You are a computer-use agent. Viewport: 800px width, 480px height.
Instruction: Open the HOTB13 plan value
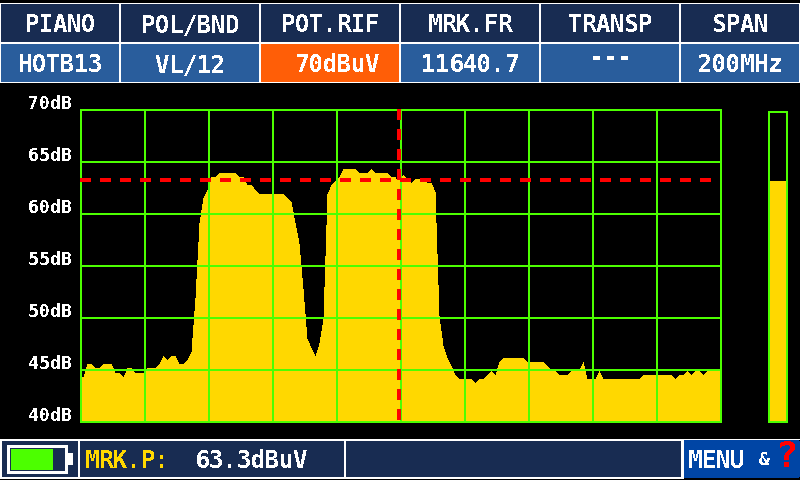60,63
